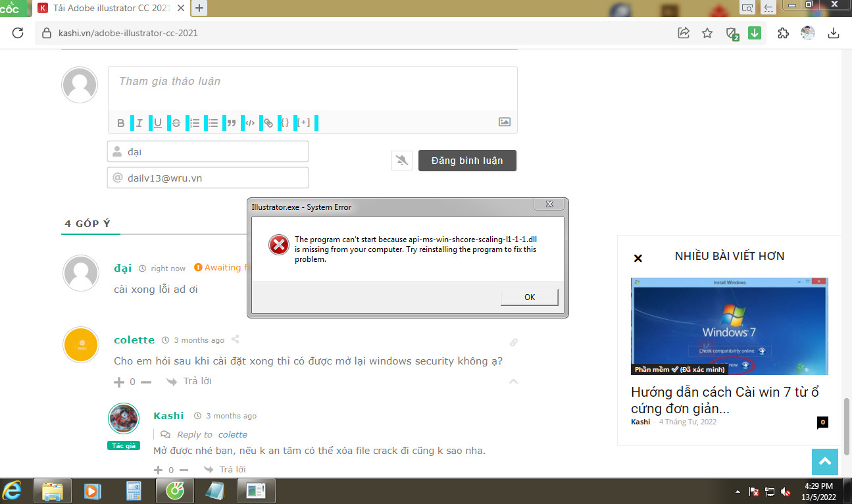Click the address bar kashi.vn URL
The width and height of the screenshot is (852, 504).
(128, 33)
